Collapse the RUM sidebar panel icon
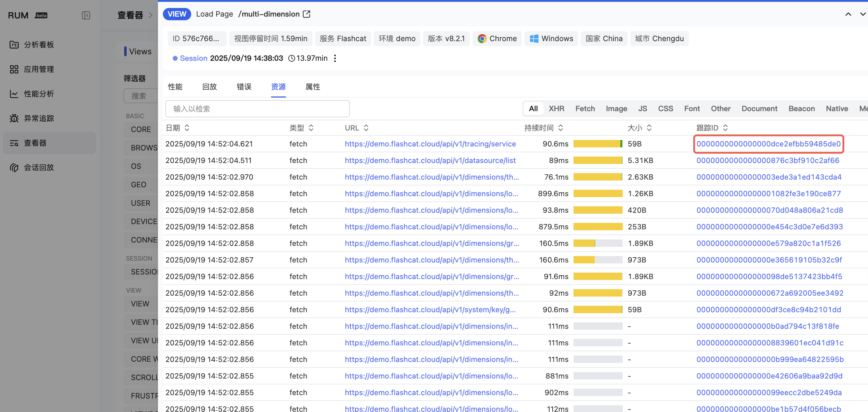868x412 pixels. click(86, 15)
